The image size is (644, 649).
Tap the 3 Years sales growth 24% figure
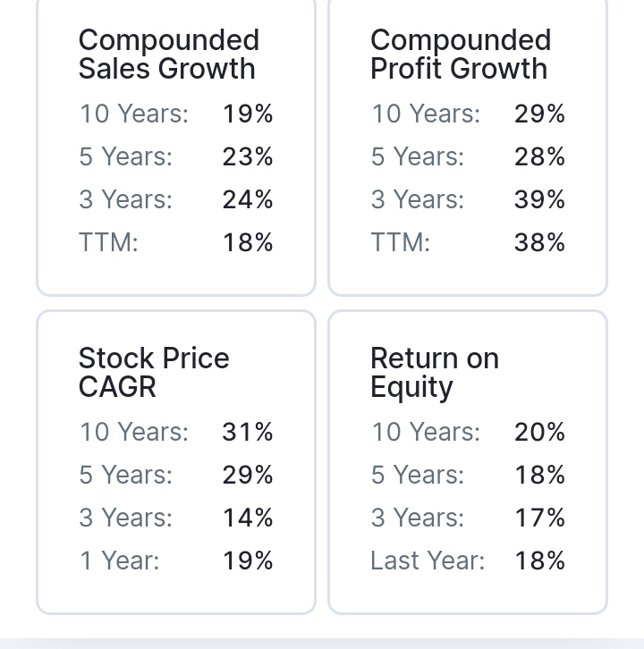coord(248,200)
